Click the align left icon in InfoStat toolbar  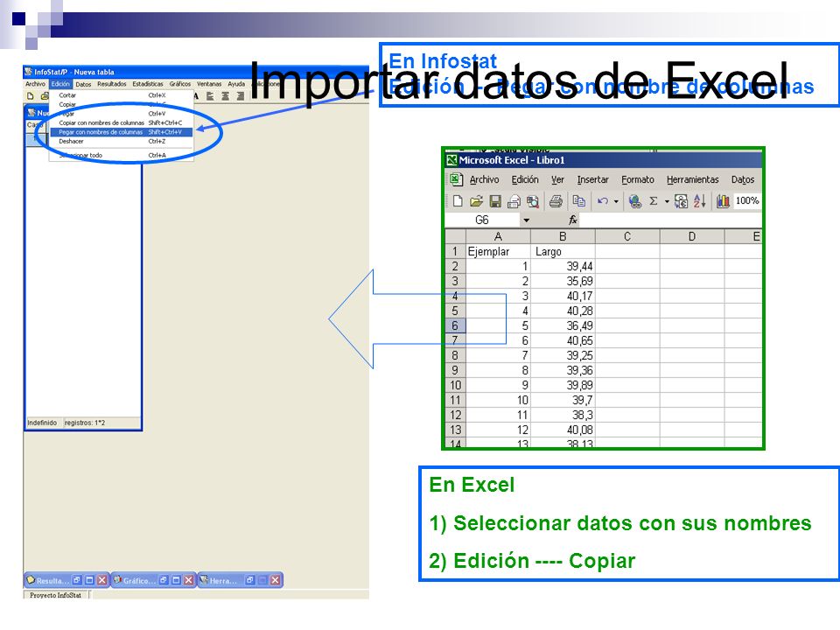[210, 96]
